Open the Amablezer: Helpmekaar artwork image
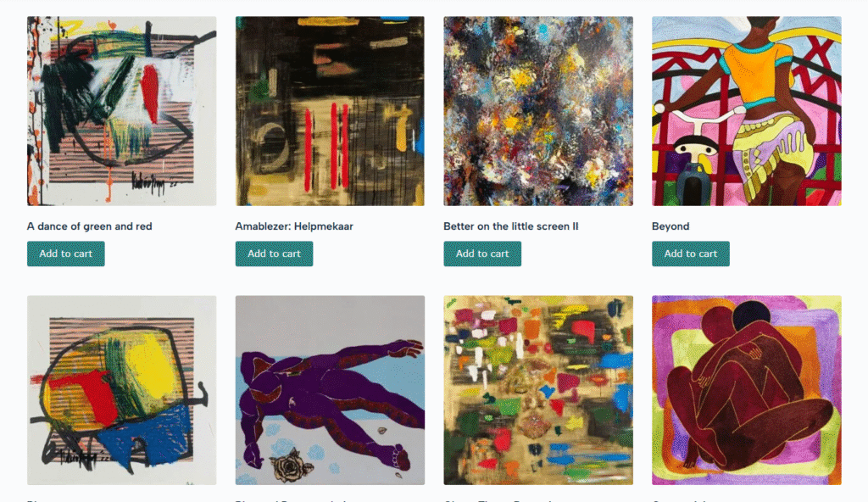Viewport: 868px width, 502px height. coord(330,111)
